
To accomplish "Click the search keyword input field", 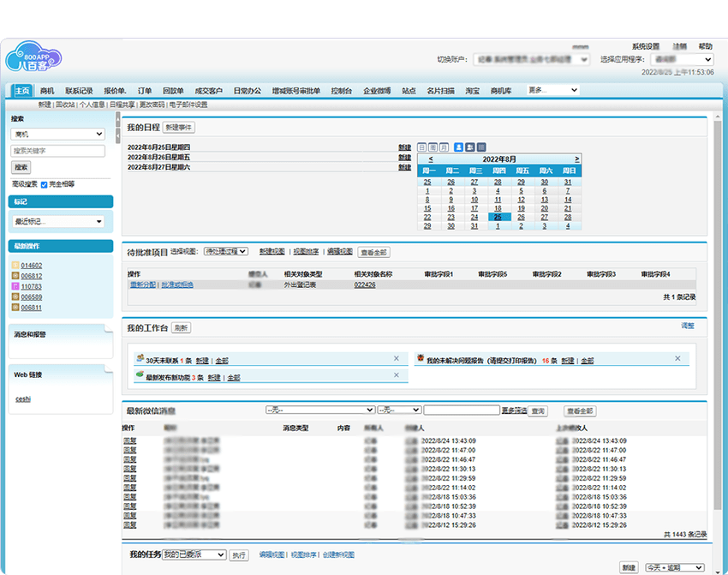I will [x=57, y=151].
